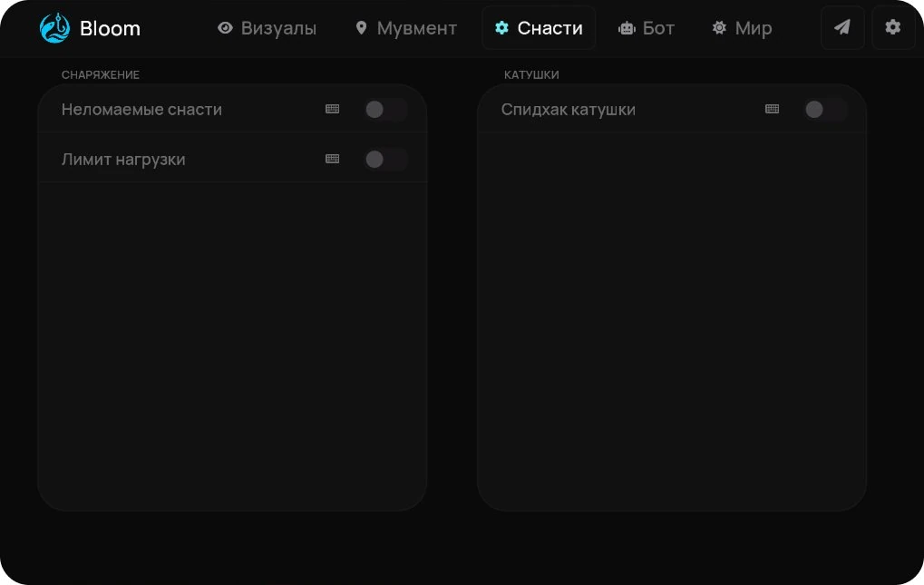
Task: Toggle Лимит нагрузки switch on
Action: point(385,159)
